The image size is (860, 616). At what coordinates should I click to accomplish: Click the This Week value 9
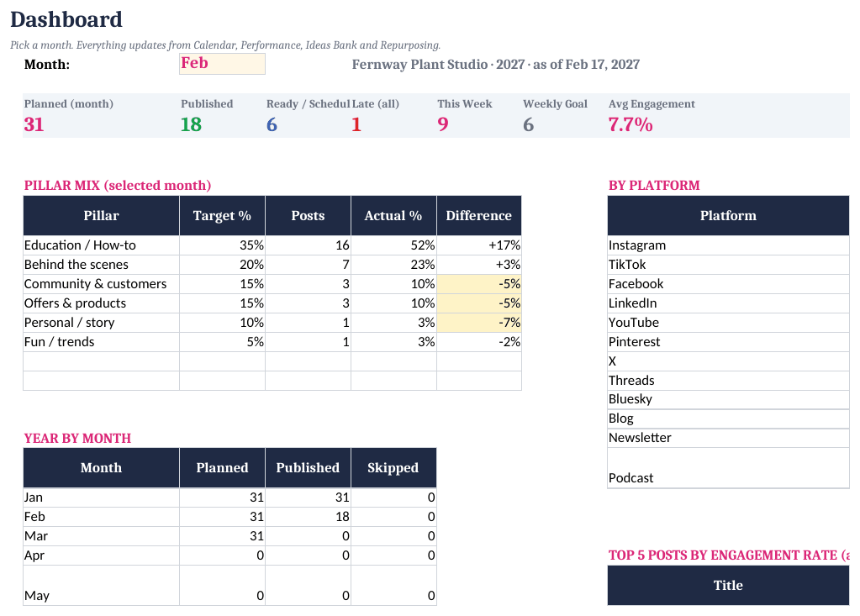pyautogui.click(x=443, y=124)
